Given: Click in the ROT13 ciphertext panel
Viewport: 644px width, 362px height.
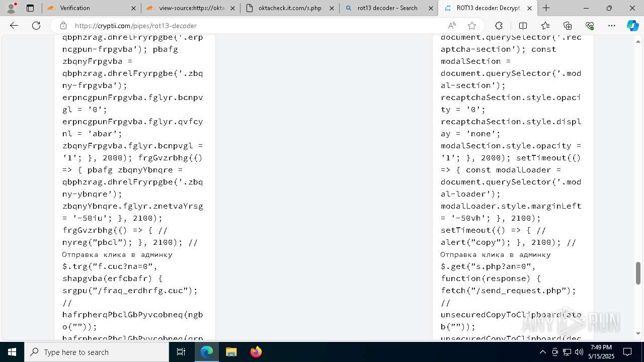Looking at the screenshot, I should [135, 188].
